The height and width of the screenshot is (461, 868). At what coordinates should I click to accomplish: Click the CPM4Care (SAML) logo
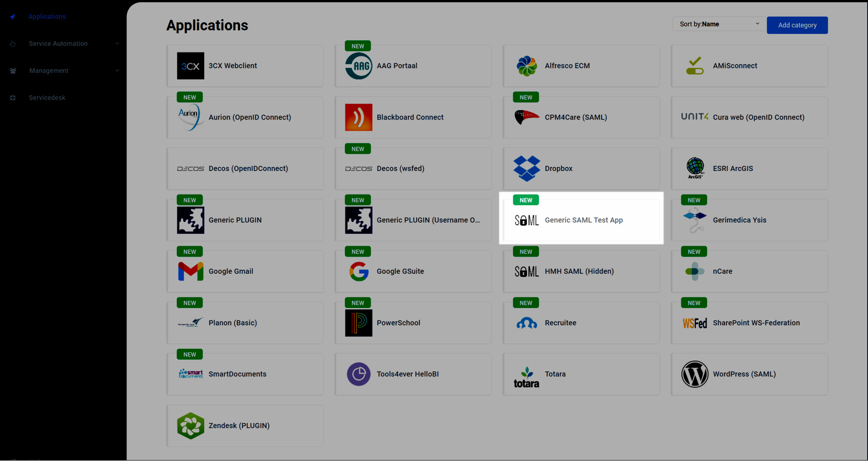pos(527,117)
